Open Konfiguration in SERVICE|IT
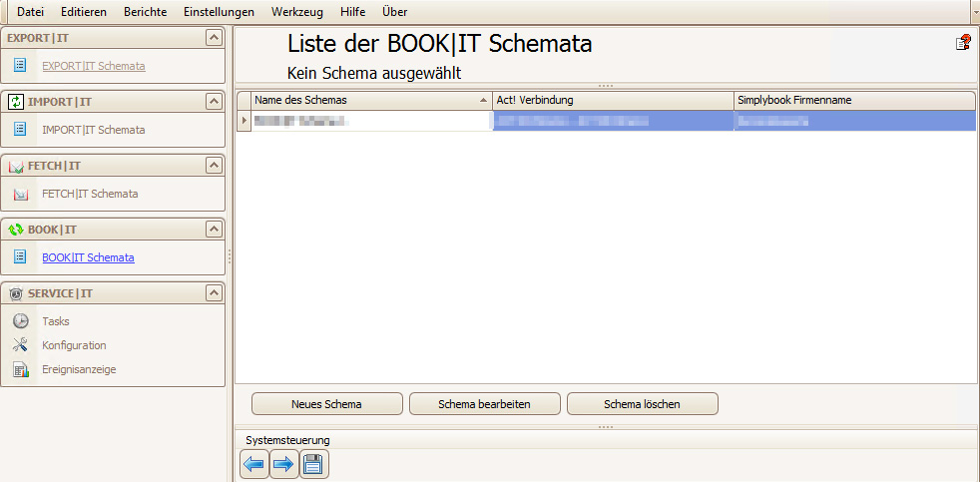This screenshot has width=980, height=482. (x=75, y=345)
